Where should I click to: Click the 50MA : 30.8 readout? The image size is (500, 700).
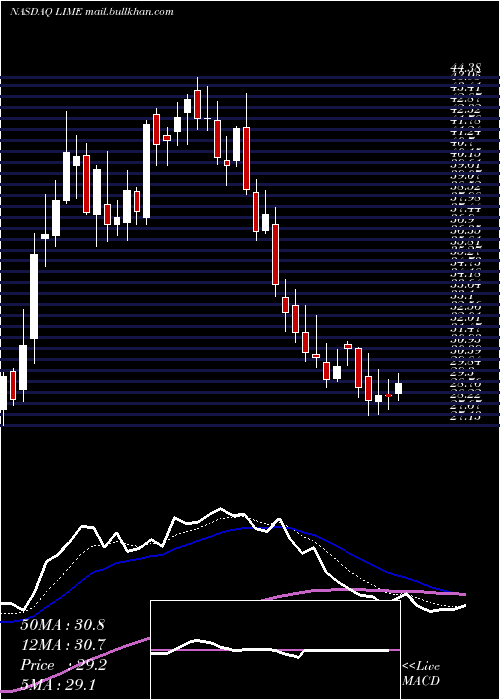click(62, 625)
